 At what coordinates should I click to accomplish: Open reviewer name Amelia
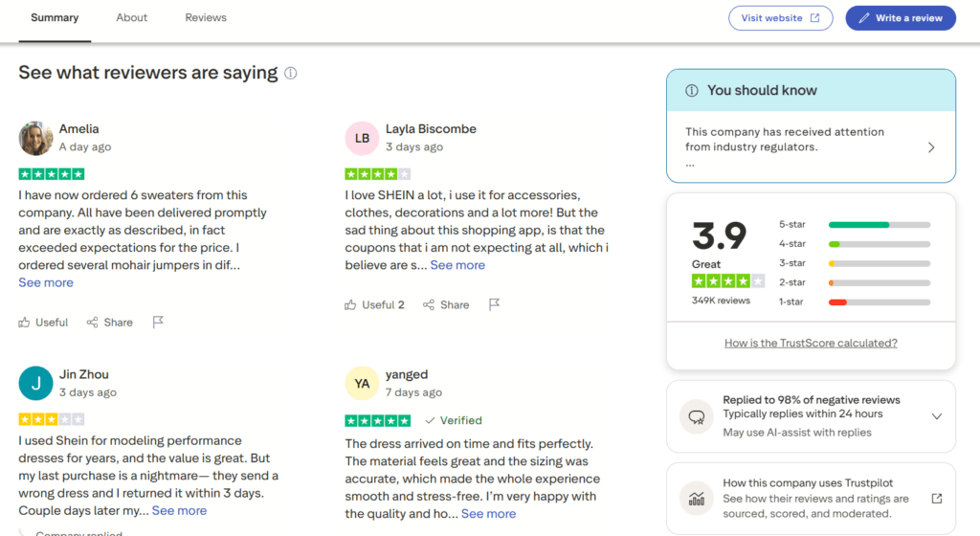78,128
